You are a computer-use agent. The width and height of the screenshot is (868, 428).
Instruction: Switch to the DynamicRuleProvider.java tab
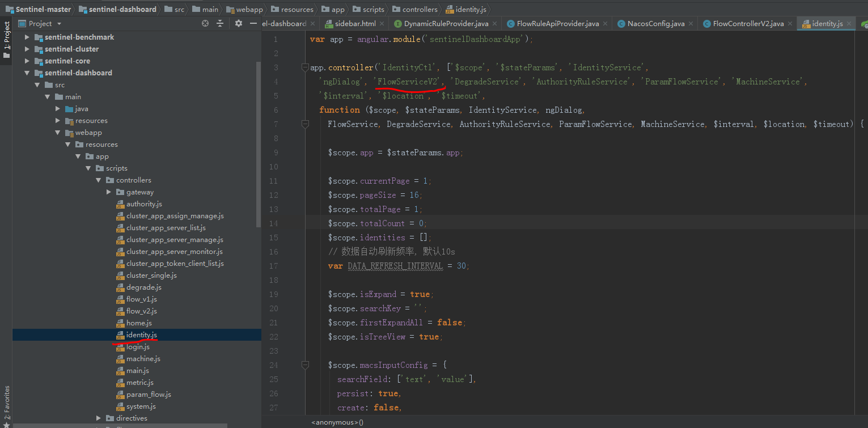coord(446,23)
